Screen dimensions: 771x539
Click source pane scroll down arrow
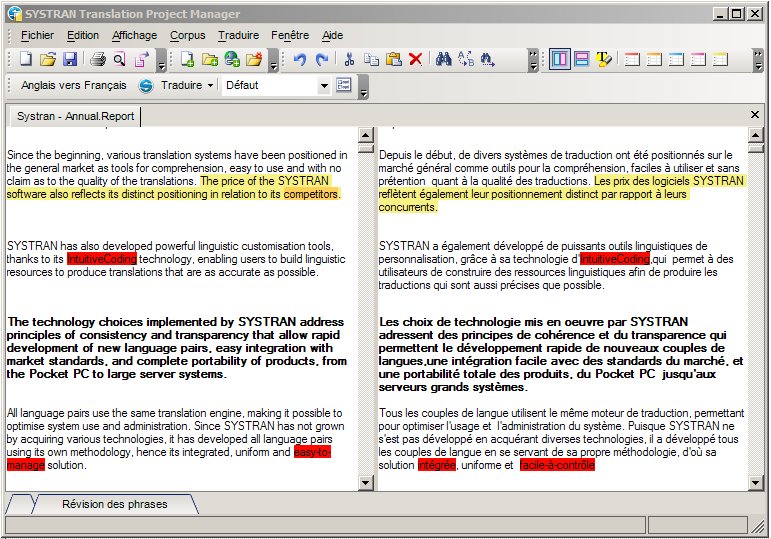pos(365,483)
